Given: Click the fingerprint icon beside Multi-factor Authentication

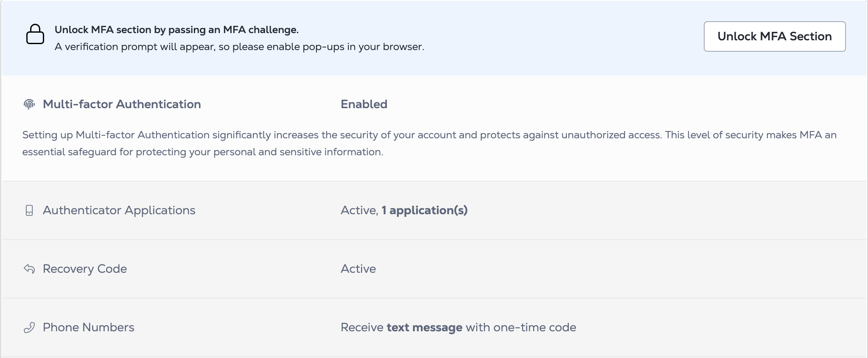Looking at the screenshot, I should click(29, 104).
